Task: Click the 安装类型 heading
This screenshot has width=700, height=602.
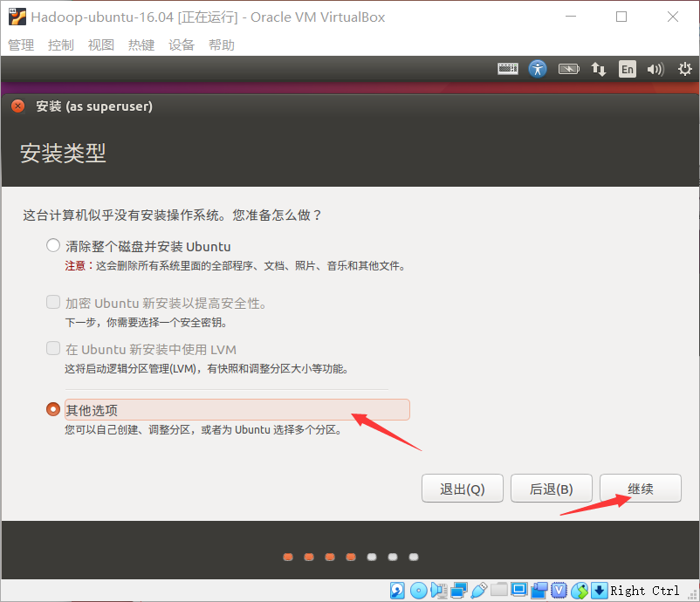Action: pyautogui.click(x=63, y=153)
